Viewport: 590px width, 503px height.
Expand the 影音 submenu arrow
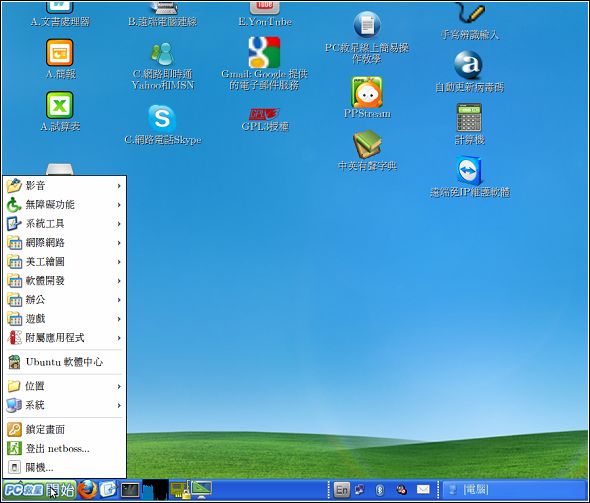[x=119, y=186]
